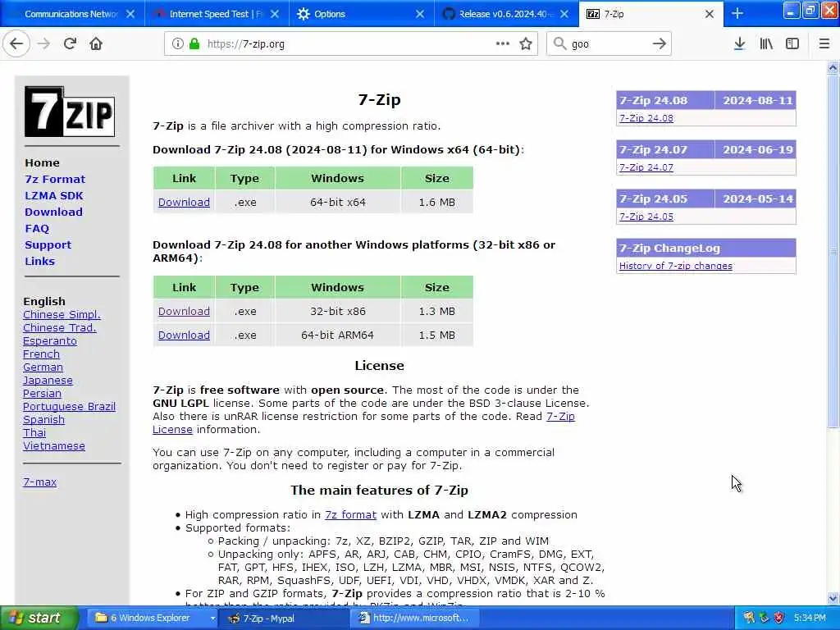840x630 pixels.
Task: Click the vertical scrollbar thumb
Action: tap(833, 251)
